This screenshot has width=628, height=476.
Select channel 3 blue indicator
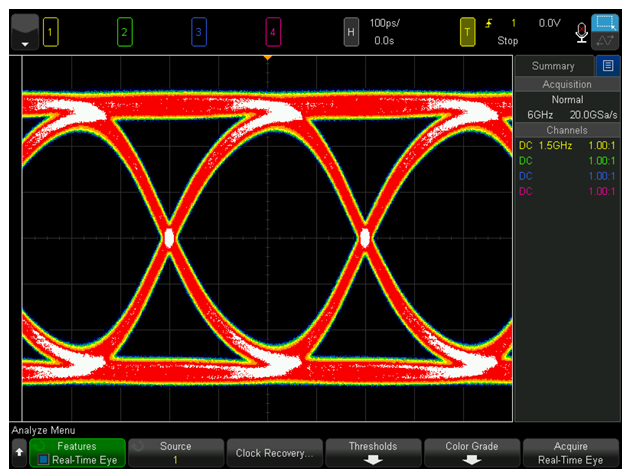199,32
